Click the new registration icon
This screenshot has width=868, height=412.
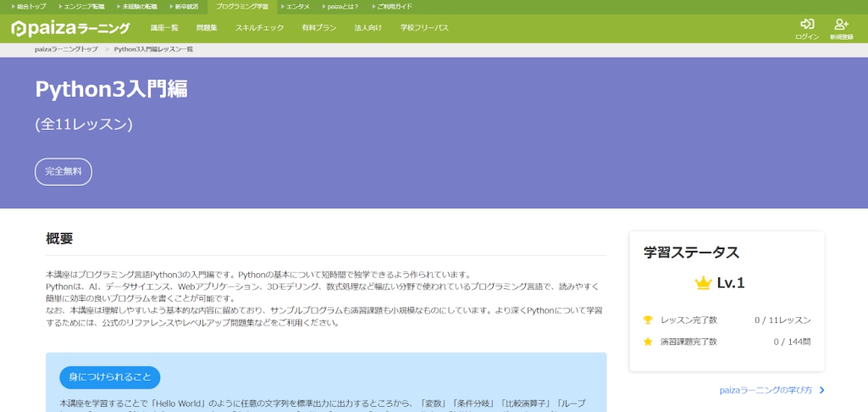(842, 25)
